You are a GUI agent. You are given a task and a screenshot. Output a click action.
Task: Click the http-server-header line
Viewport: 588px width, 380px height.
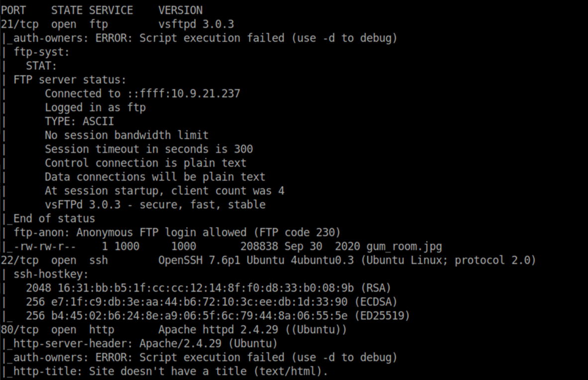[145, 344]
